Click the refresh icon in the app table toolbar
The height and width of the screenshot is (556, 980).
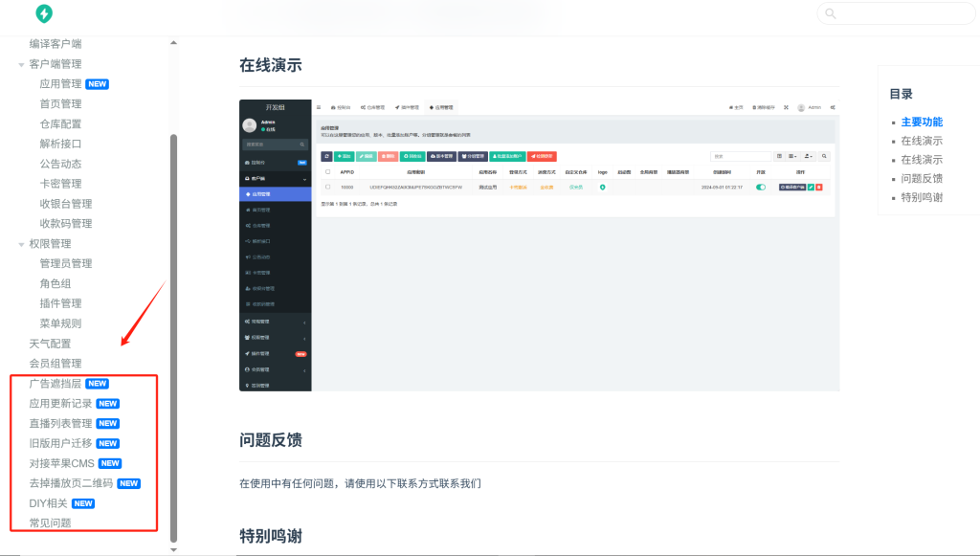[x=326, y=154]
